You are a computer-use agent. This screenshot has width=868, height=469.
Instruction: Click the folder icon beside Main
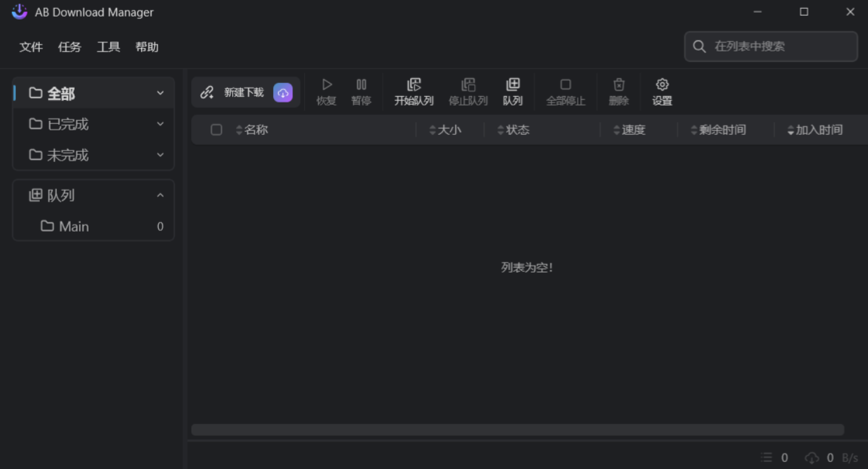point(47,225)
